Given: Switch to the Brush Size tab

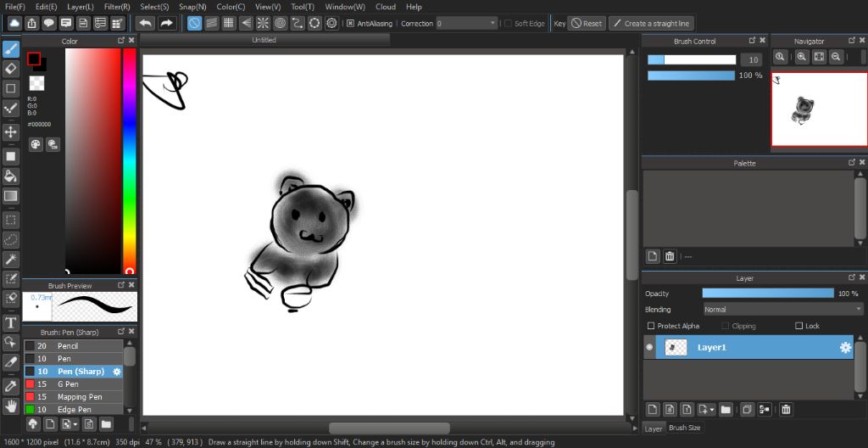Looking at the screenshot, I should pos(684,428).
